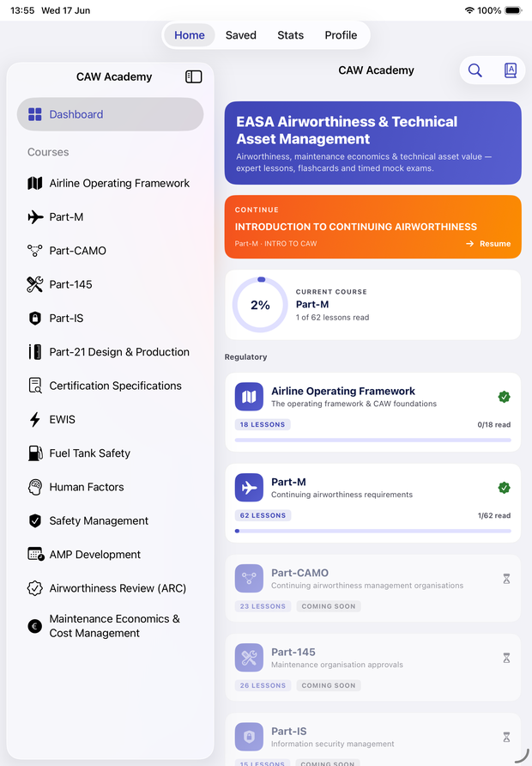Open the search magnifier icon

[x=475, y=70]
